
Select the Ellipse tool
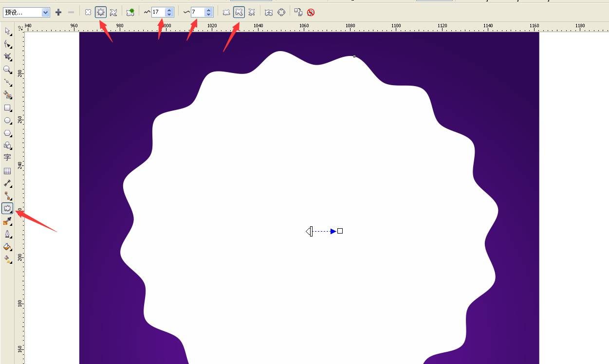coord(7,120)
